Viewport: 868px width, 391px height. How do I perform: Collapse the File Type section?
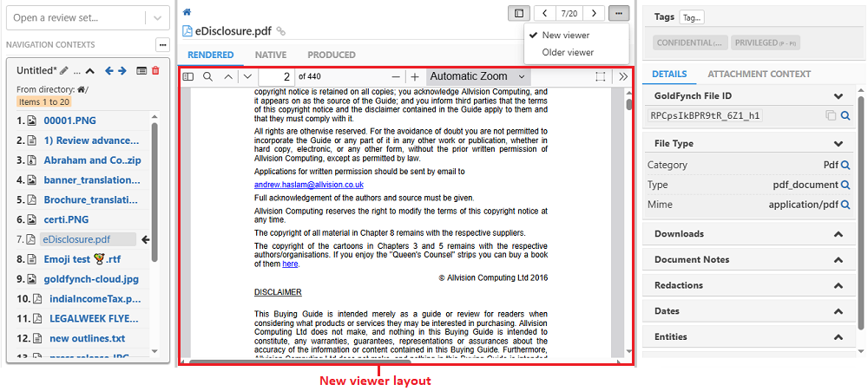point(838,144)
